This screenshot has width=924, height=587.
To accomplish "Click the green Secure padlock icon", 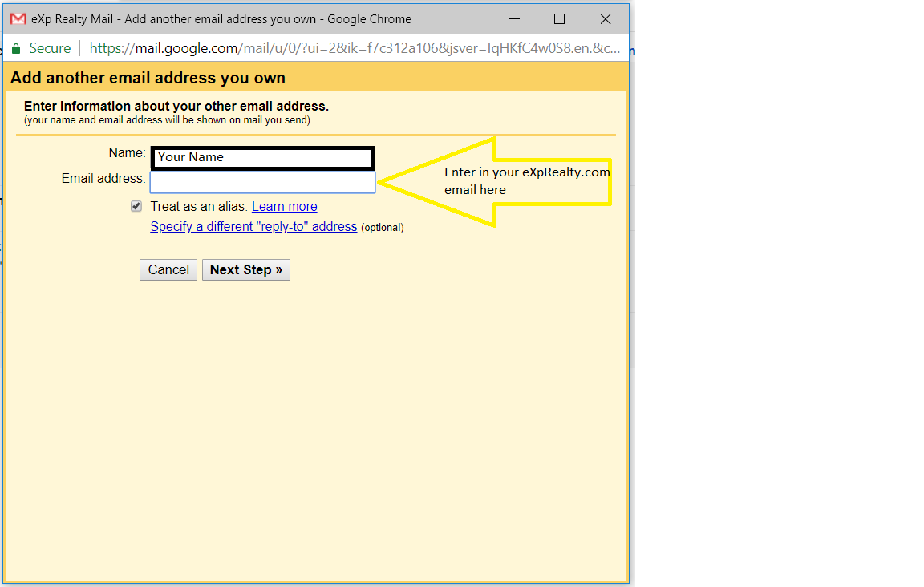I will [17, 48].
